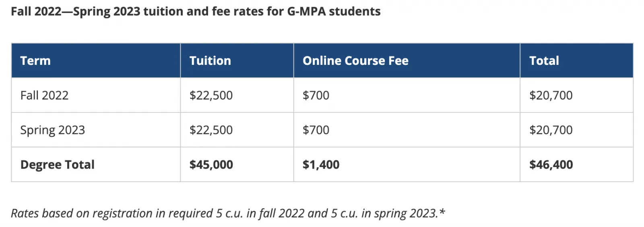The width and height of the screenshot is (644, 227).
Task: Click the Term column header
Action: tap(35, 61)
